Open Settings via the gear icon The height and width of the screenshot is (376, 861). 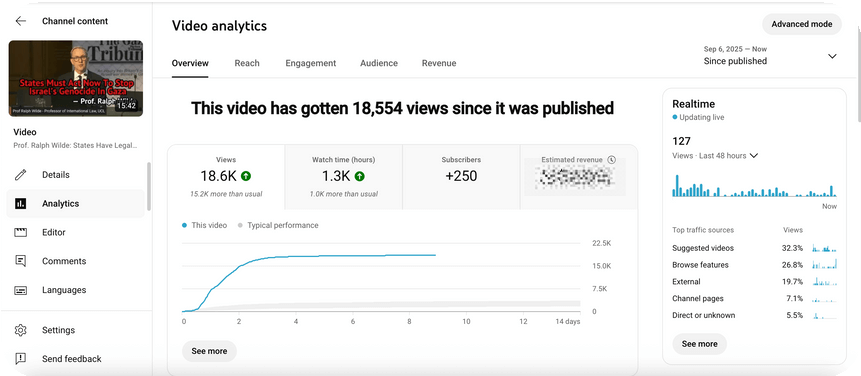coord(20,330)
